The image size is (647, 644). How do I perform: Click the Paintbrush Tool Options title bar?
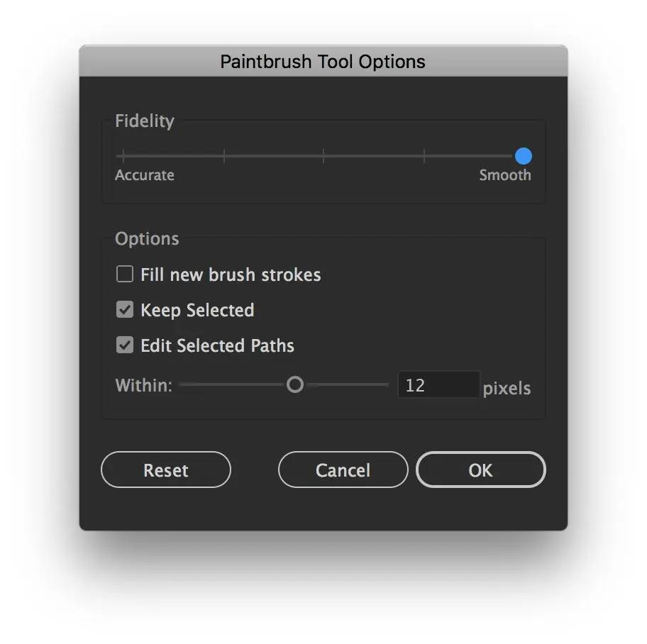[323, 62]
